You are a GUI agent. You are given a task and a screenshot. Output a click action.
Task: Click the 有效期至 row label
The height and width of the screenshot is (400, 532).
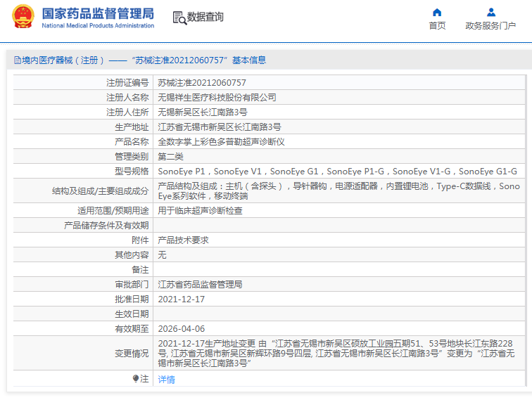tap(132, 329)
